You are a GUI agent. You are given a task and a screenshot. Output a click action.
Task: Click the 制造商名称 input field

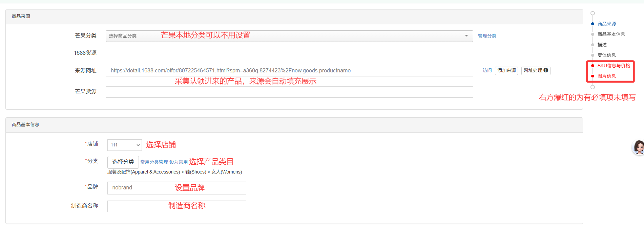pyautogui.click(x=176, y=206)
